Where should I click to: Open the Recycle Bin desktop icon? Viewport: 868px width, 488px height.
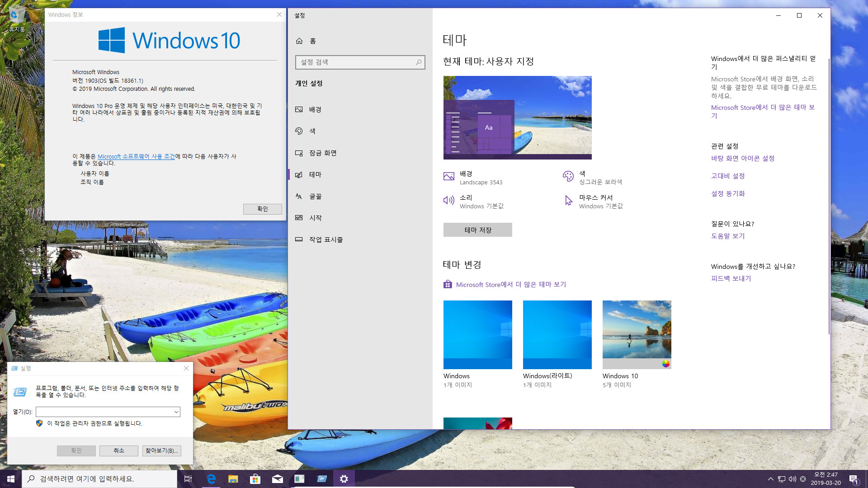pos(17,19)
